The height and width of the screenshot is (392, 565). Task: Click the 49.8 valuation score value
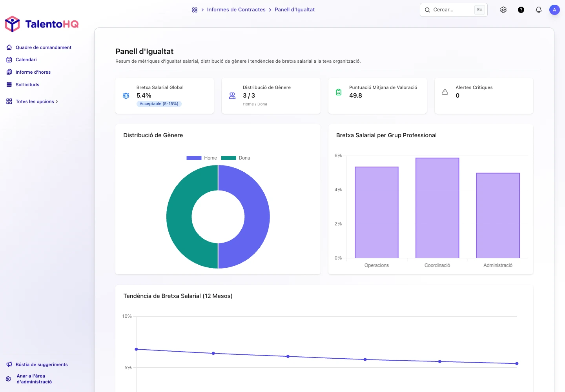[x=355, y=96]
